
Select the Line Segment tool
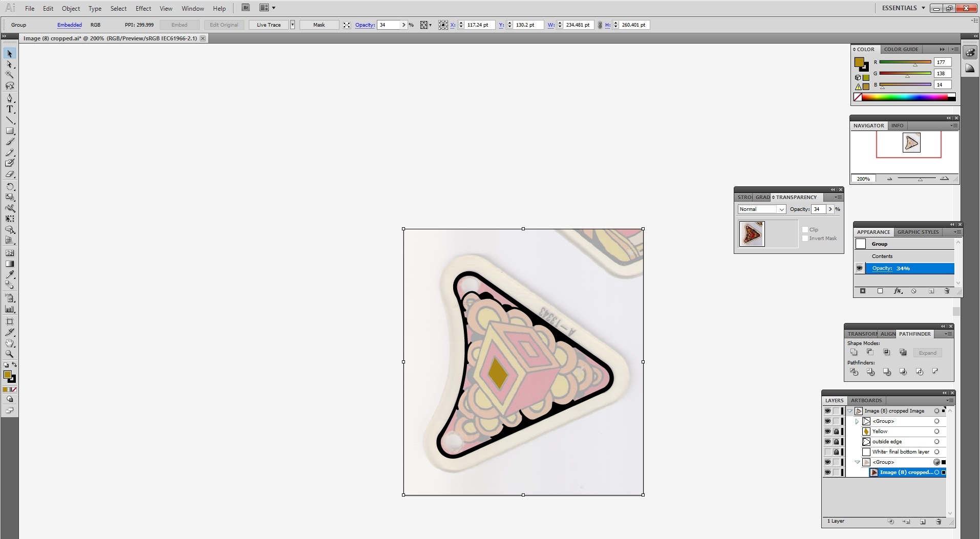pos(10,120)
